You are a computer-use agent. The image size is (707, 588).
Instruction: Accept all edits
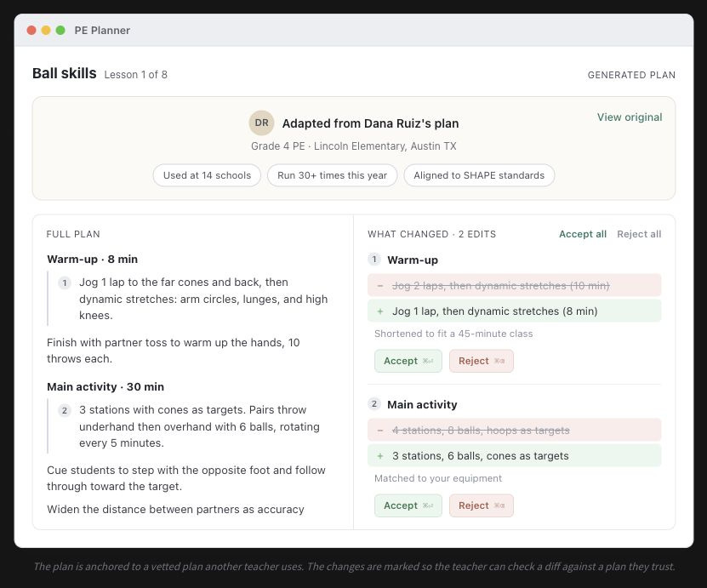click(x=583, y=234)
